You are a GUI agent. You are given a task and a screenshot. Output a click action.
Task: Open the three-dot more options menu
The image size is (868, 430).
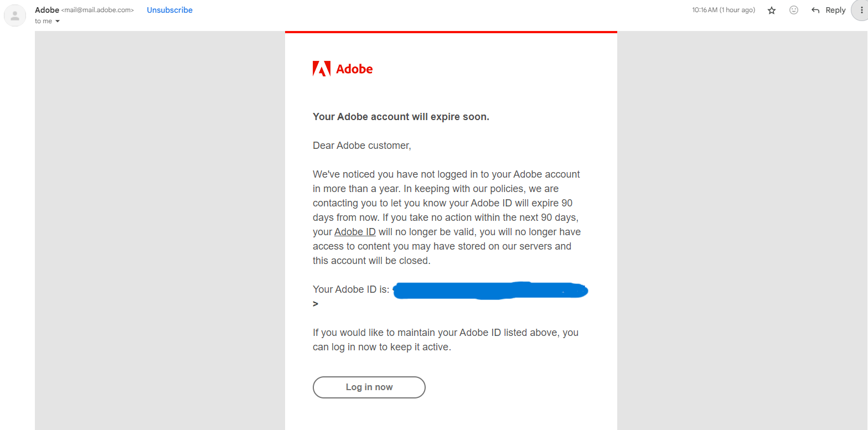point(862,10)
